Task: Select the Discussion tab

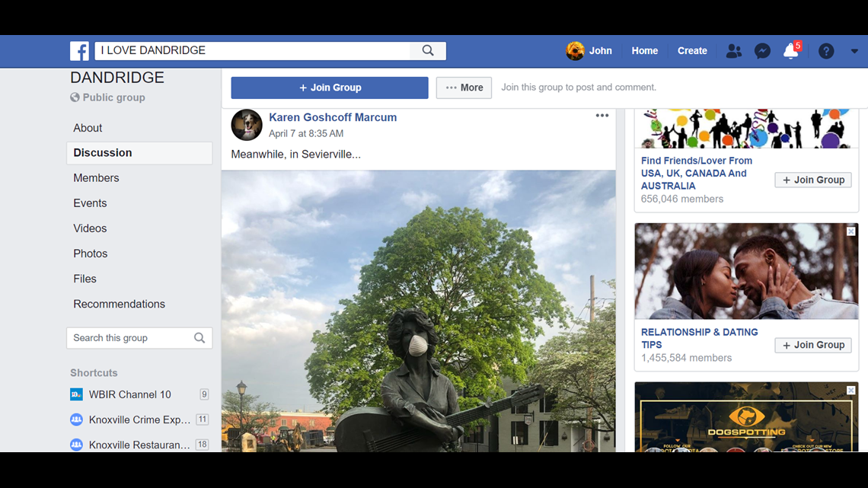Action: (139, 153)
